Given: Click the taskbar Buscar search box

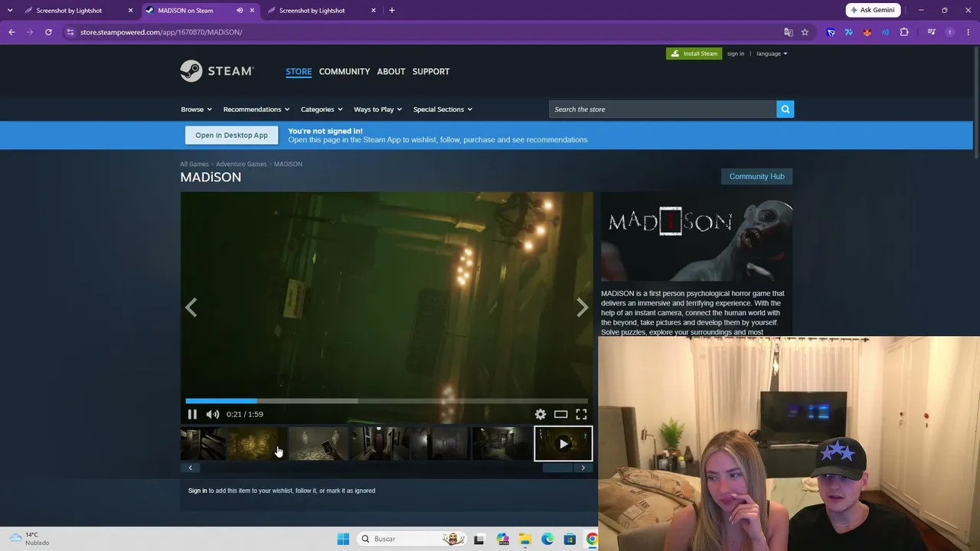Looking at the screenshot, I should (412, 539).
